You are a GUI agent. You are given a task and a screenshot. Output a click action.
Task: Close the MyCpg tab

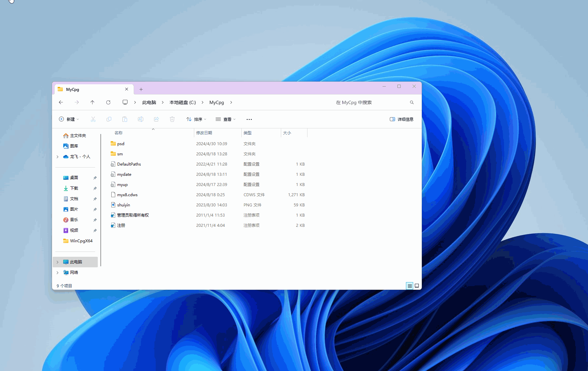[127, 89]
